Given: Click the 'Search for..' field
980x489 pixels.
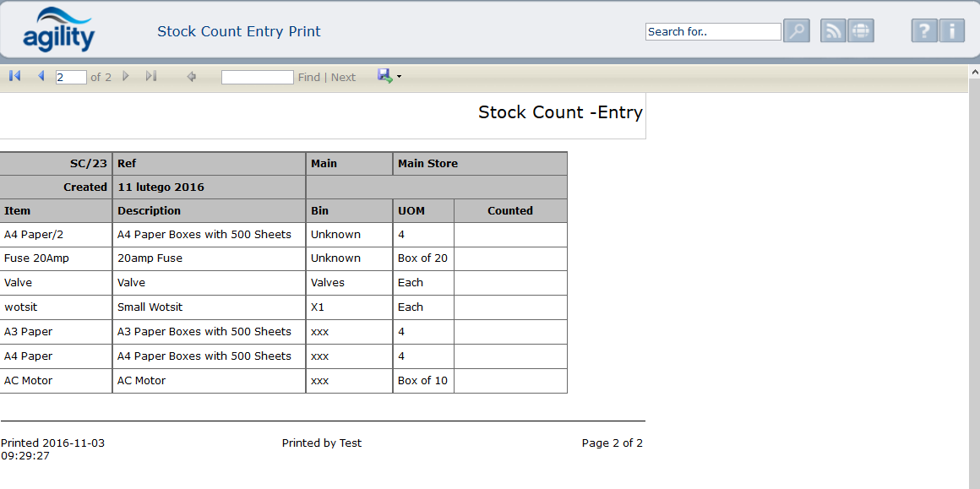Looking at the screenshot, I should click(x=713, y=31).
